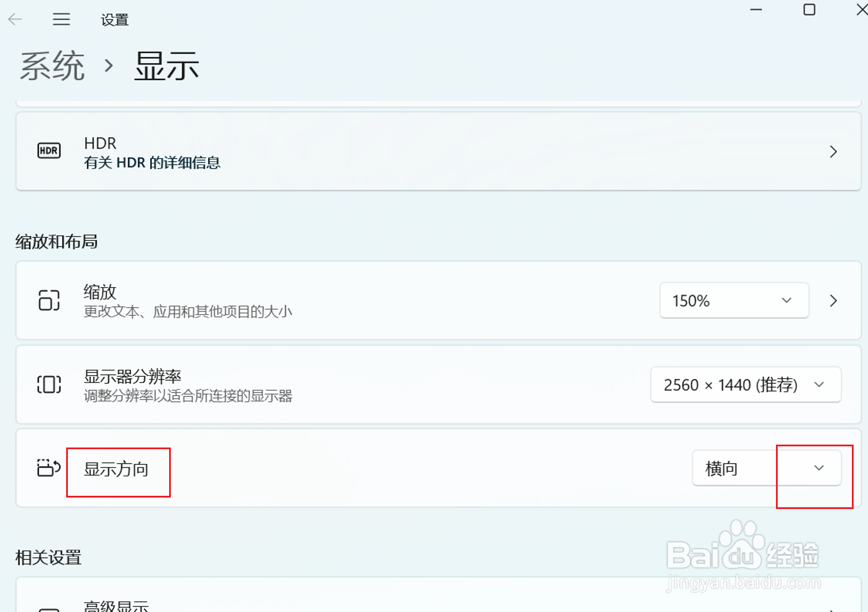Open 有关 HDR 的详细信息 link
This screenshot has height=612, width=868.
coord(152,162)
